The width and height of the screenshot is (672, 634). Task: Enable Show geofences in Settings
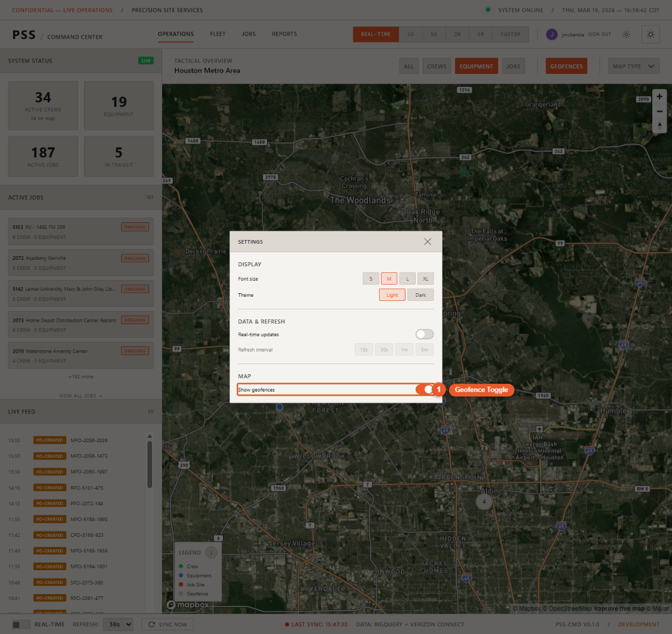(425, 389)
